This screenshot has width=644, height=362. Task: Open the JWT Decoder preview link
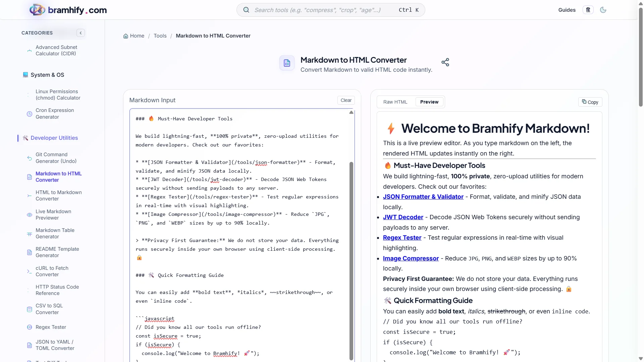tap(403, 217)
